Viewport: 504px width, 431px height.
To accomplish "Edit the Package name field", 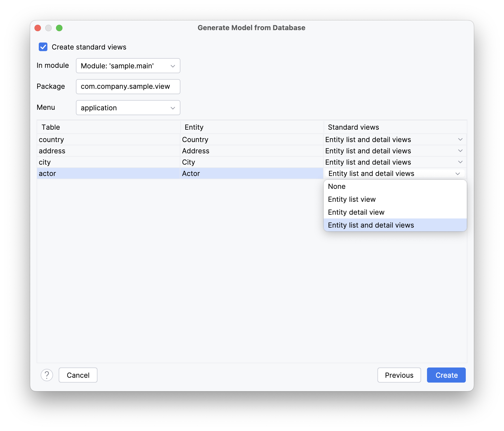I will coord(128,87).
